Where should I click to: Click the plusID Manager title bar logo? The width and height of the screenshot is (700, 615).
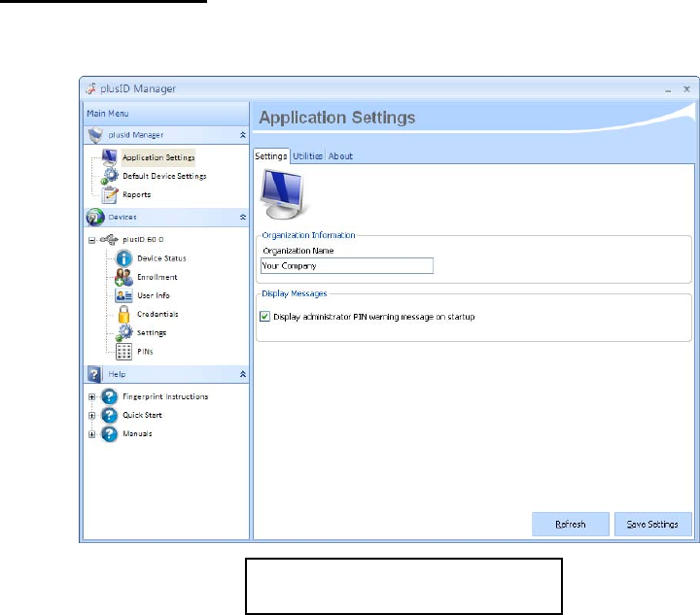coord(91,88)
